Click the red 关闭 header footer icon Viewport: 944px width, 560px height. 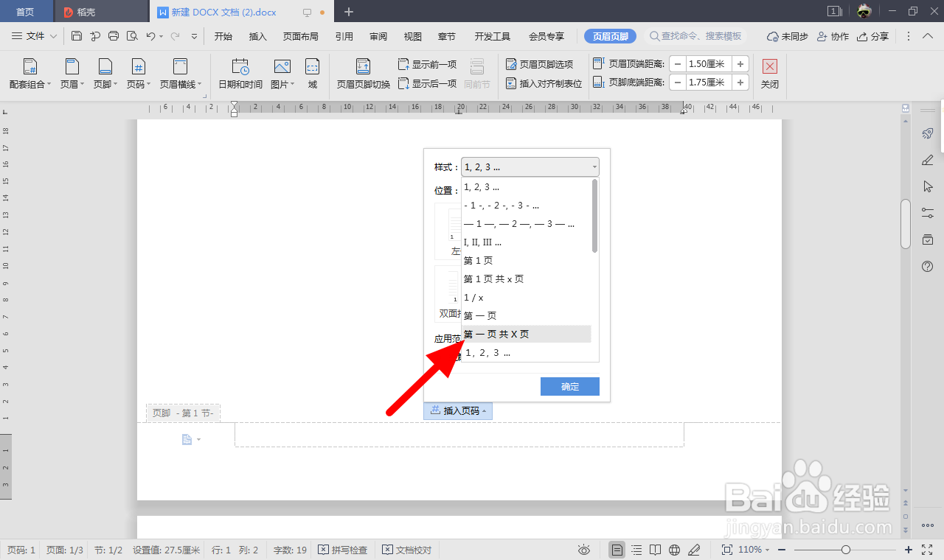coord(770,66)
